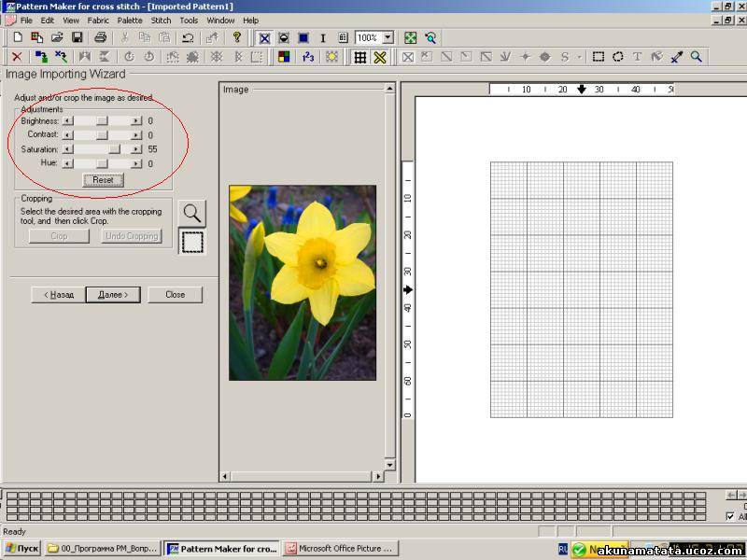Click the Undo arrow icon
747x560 pixels.
188,37
